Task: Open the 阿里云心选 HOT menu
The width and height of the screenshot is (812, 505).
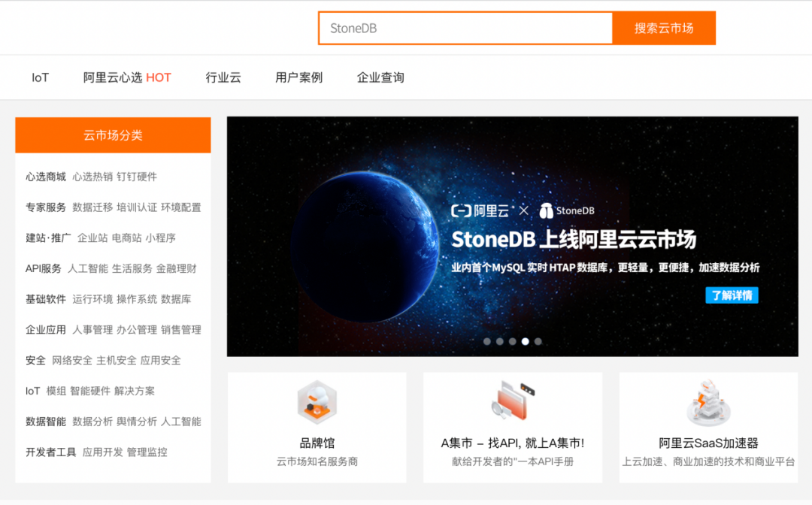Action: [128, 77]
